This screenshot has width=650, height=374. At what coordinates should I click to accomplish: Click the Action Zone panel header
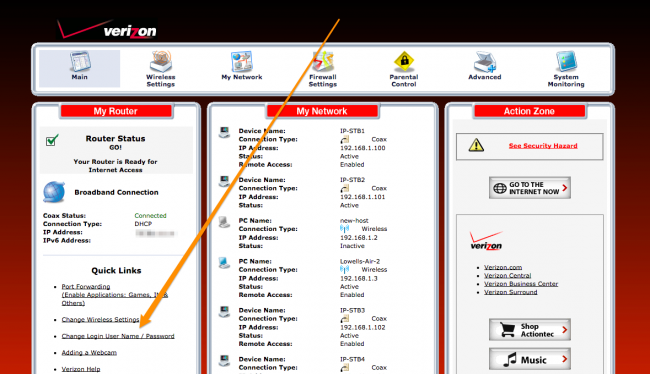coord(529,111)
